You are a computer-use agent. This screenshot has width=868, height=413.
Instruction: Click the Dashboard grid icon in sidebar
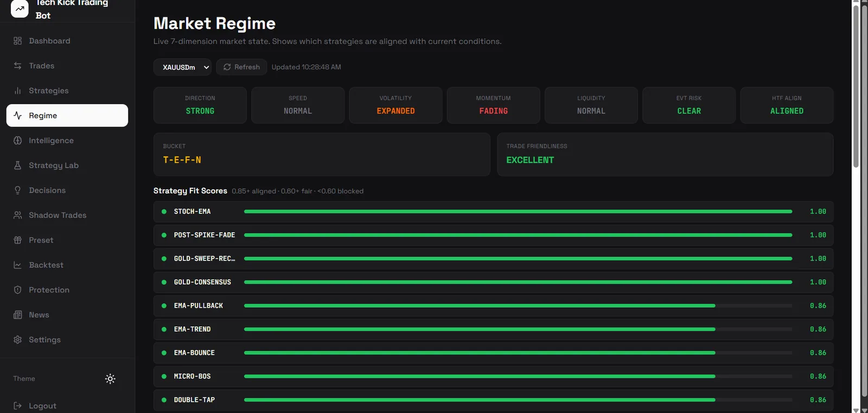click(17, 41)
